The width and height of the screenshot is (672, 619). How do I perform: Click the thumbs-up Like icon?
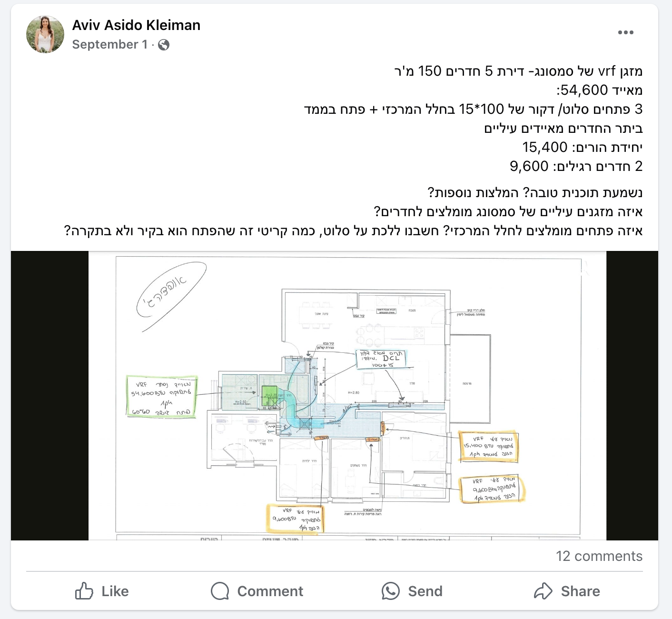tap(84, 591)
